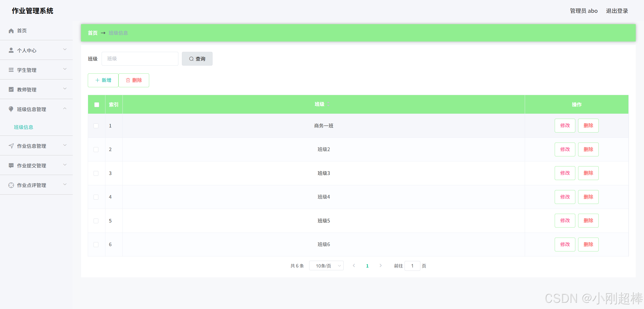Click the list icon beside 学生管理

11,70
